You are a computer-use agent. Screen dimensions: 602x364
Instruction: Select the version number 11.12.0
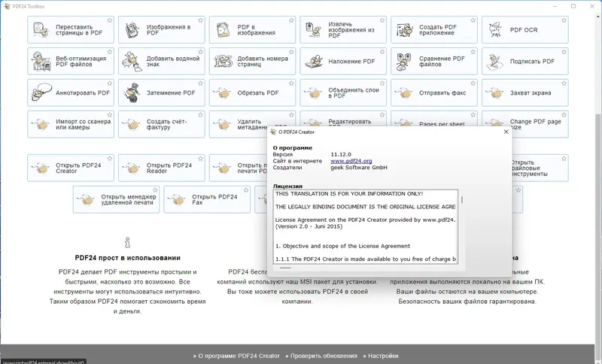(x=341, y=155)
